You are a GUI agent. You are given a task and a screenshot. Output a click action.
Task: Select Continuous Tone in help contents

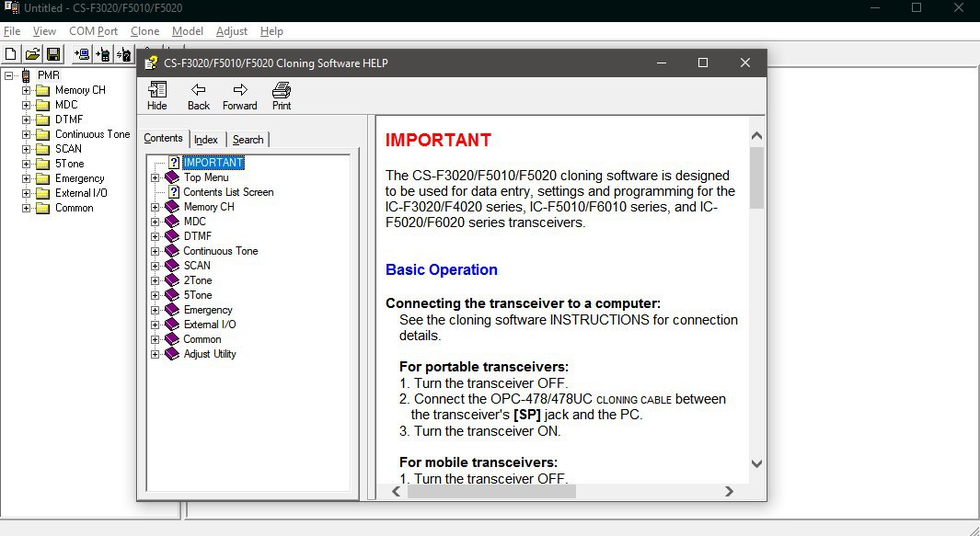point(221,251)
